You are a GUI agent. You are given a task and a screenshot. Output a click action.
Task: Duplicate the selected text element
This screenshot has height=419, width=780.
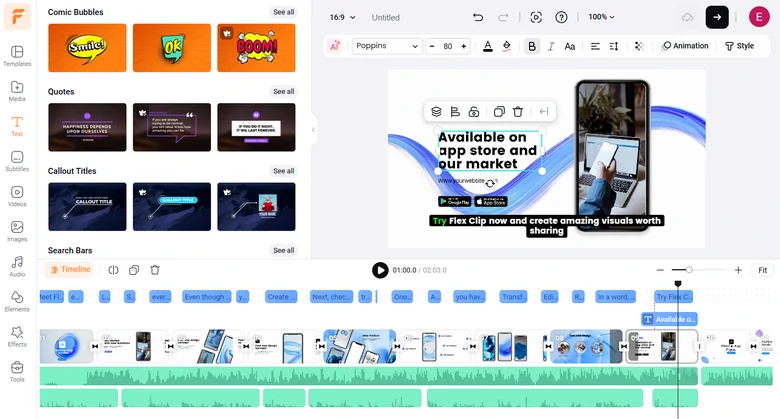pyautogui.click(x=499, y=111)
